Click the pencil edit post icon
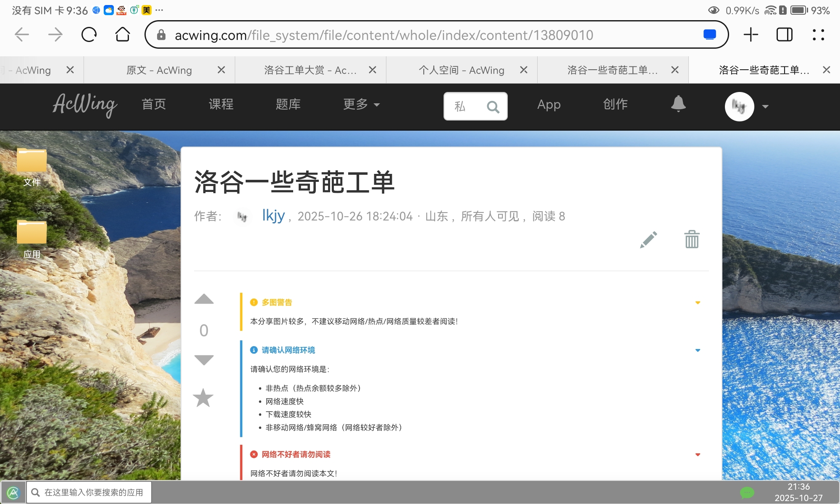840x504 pixels. click(x=648, y=240)
